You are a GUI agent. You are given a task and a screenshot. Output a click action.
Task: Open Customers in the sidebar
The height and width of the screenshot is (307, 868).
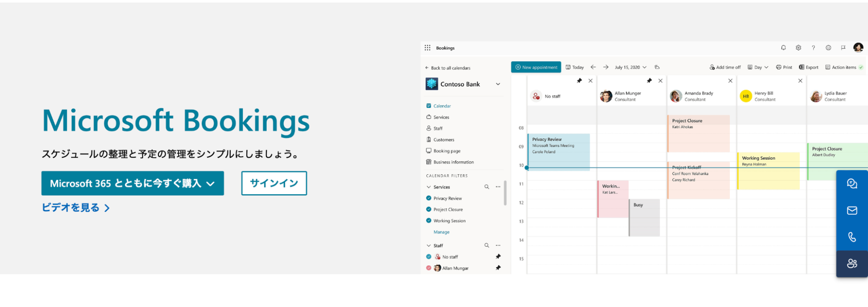(443, 140)
